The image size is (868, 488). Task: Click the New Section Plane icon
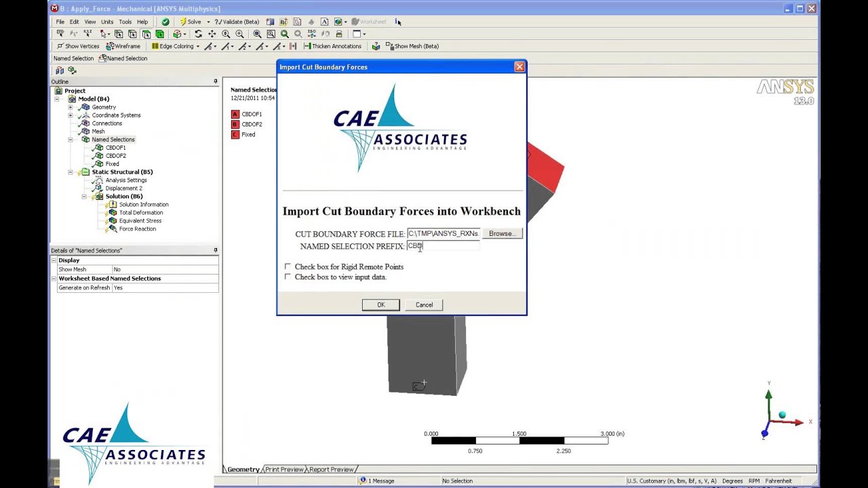[x=270, y=22]
